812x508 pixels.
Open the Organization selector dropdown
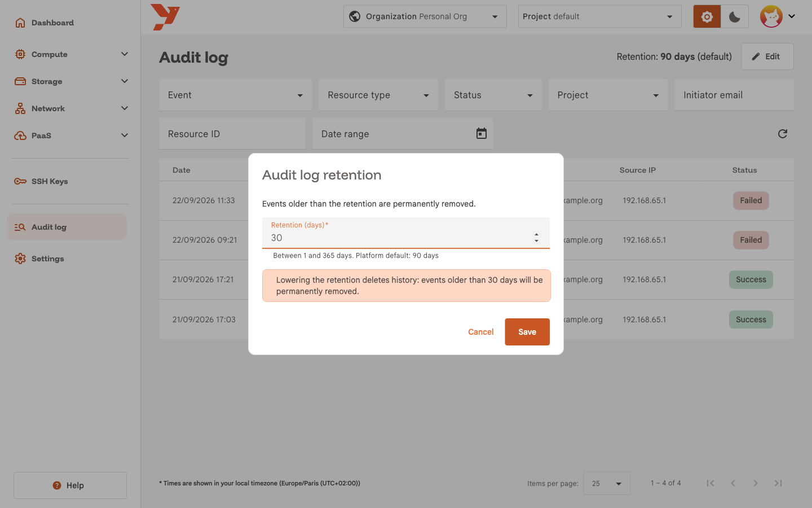coord(425,16)
